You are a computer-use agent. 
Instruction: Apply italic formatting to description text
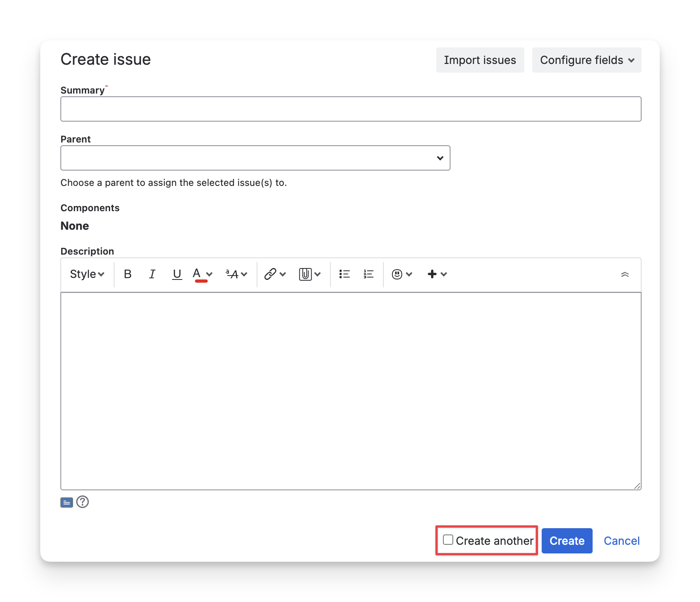pos(152,274)
